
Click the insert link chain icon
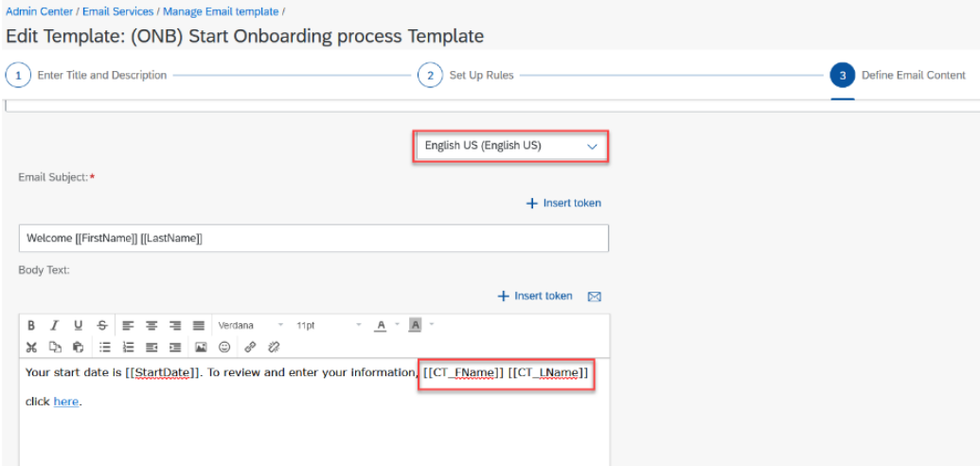coord(250,348)
